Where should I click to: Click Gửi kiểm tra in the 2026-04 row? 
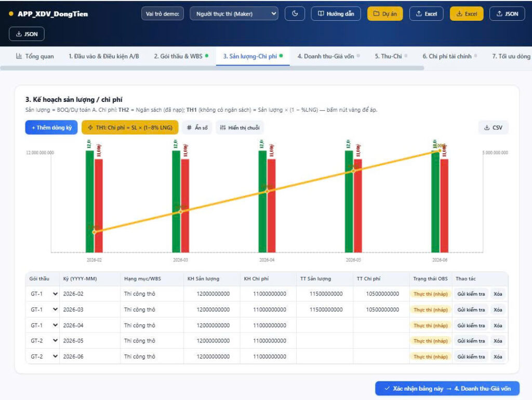click(471, 325)
